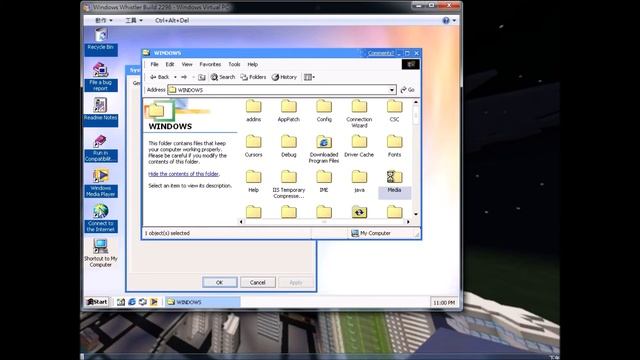Open the History toolbar button

click(284, 77)
